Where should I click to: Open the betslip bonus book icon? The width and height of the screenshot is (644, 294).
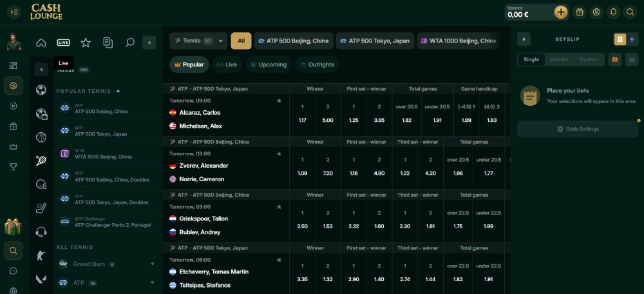(x=615, y=59)
